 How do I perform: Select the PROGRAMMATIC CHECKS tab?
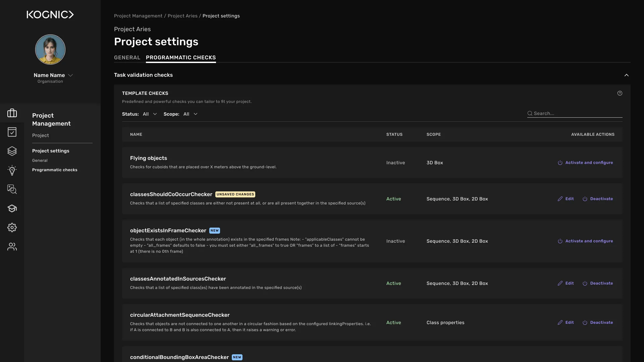[x=181, y=58]
